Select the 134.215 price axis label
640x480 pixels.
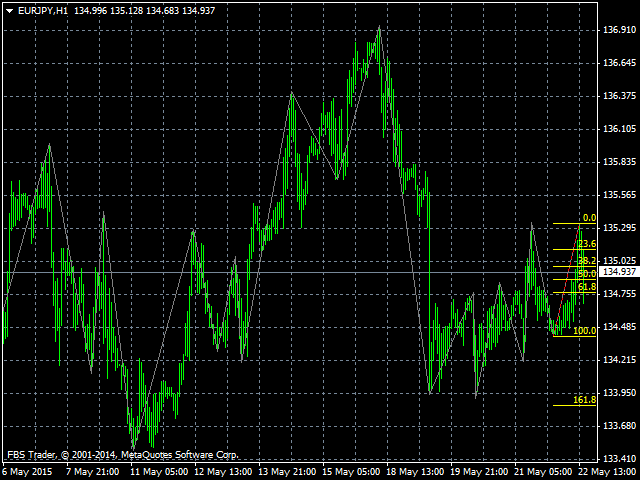619,360
